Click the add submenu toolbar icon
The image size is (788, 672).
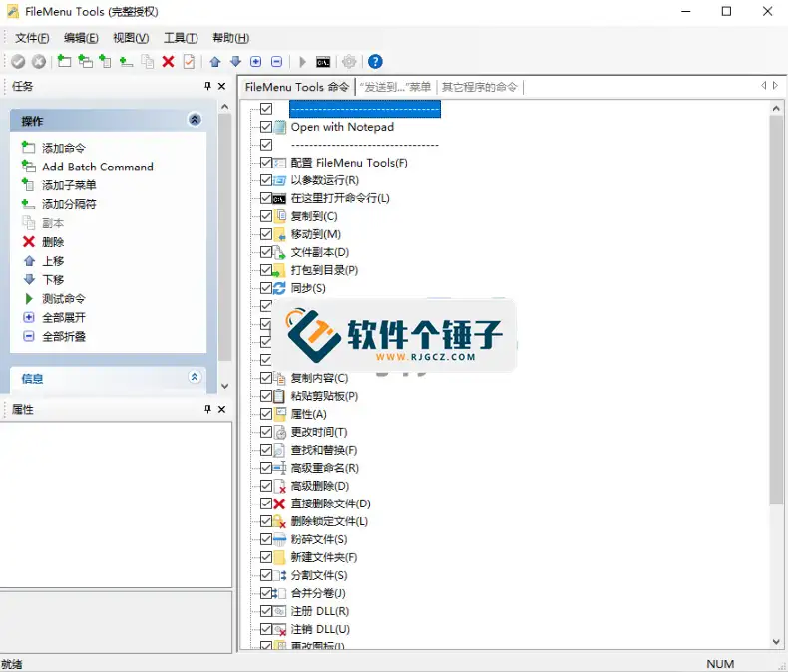tap(105, 61)
